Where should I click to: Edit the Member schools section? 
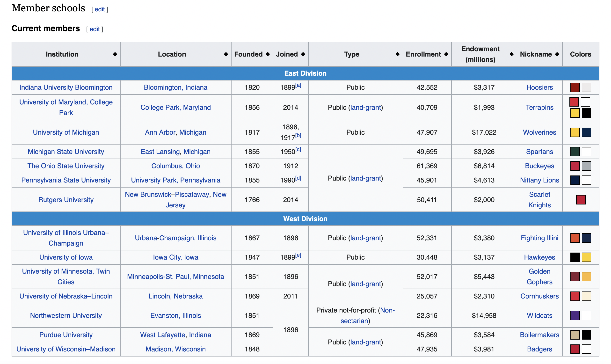click(100, 9)
